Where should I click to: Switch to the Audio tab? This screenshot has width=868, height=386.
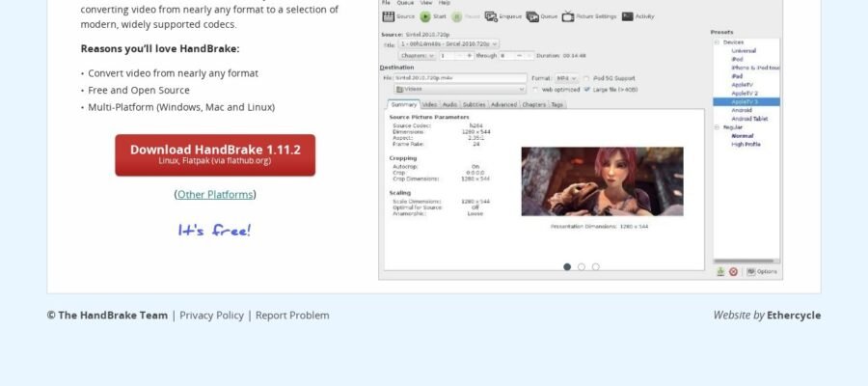point(449,104)
